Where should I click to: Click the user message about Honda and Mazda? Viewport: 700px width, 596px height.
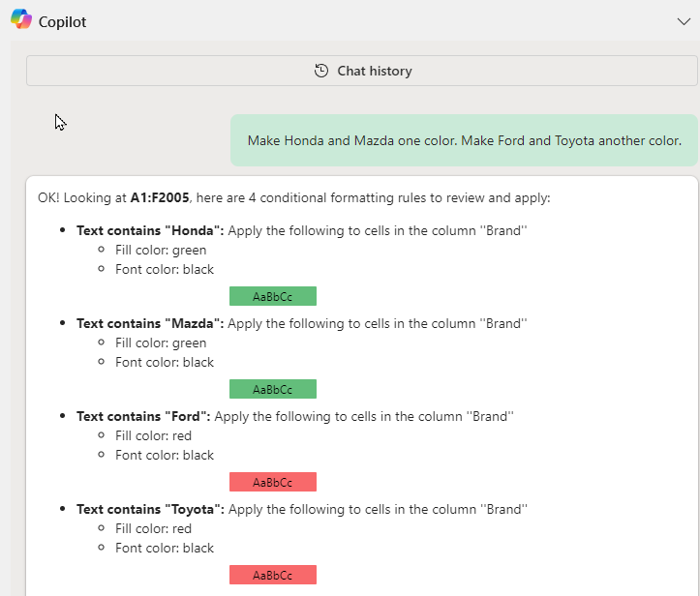[x=464, y=140]
